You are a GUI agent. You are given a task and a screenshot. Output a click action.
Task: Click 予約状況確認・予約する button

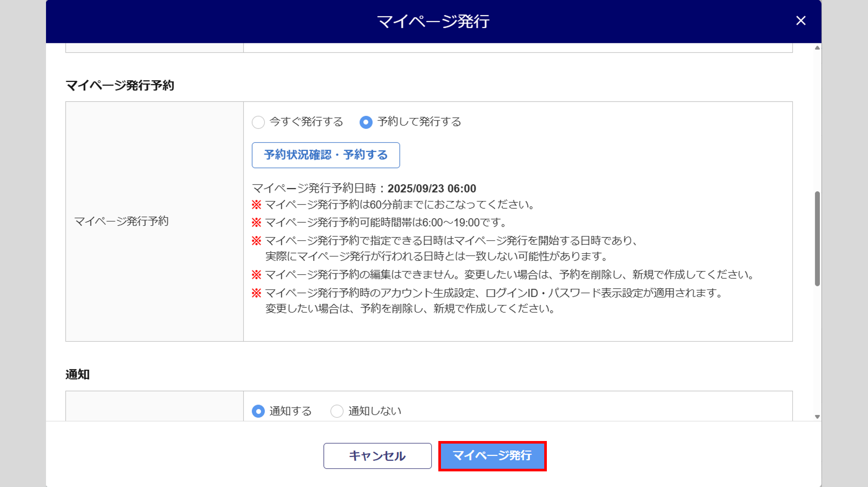click(325, 155)
